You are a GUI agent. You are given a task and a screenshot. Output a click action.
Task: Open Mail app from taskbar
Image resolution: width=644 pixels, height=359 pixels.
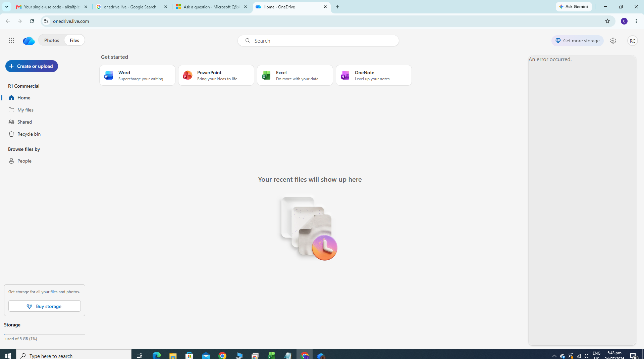(206, 355)
